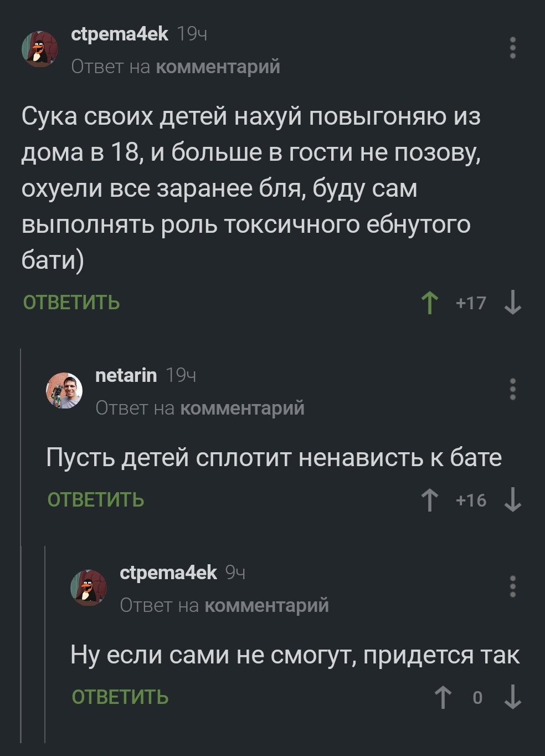
Task: Downvote the comment rated +16
Action: [513, 500]
